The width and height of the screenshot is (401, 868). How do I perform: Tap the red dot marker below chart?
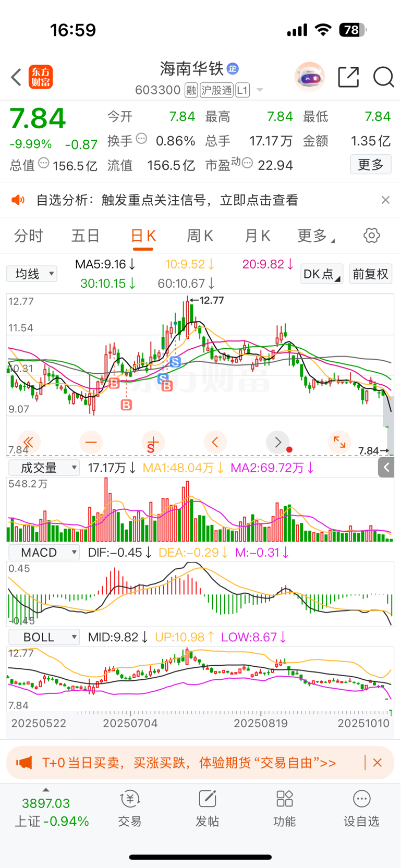coord(289,450)
